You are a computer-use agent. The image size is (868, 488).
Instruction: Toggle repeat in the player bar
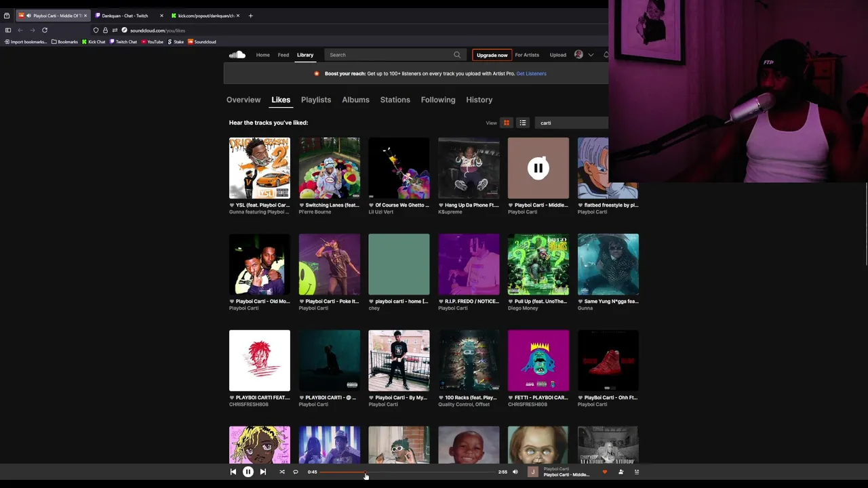coord(296,472)
